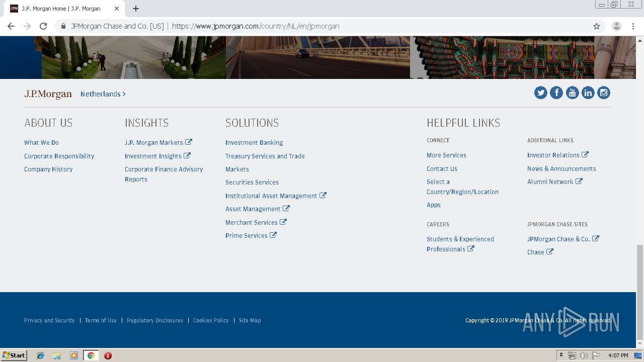Open File Explorer from taskbar

point(57,355)
